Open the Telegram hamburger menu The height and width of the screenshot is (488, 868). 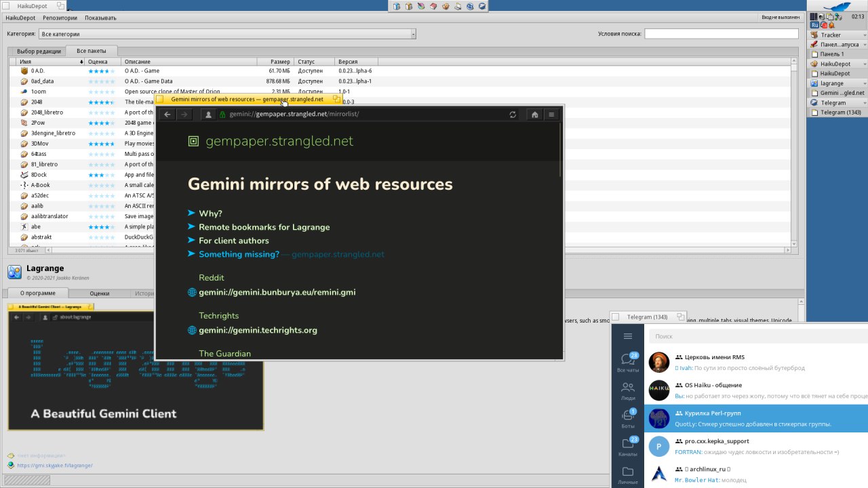click(x=628, y=336)
